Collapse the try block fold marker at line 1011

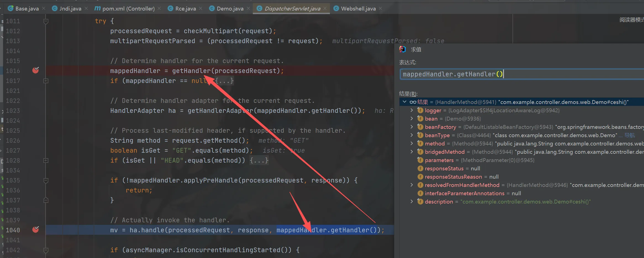pyautogui.click(x=46, y=21)
